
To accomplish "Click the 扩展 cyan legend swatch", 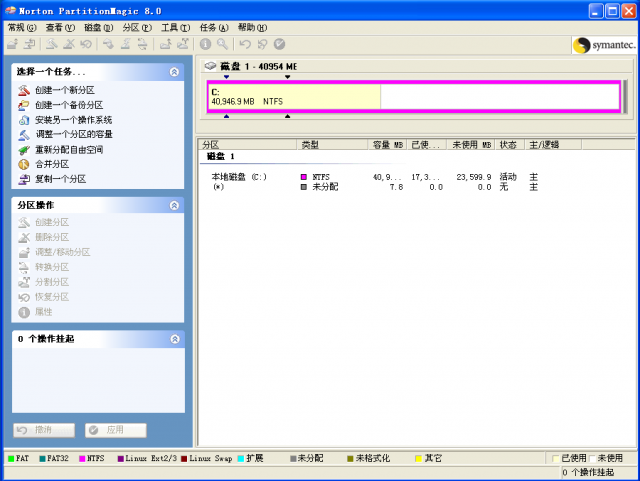I will click(241, 459).
